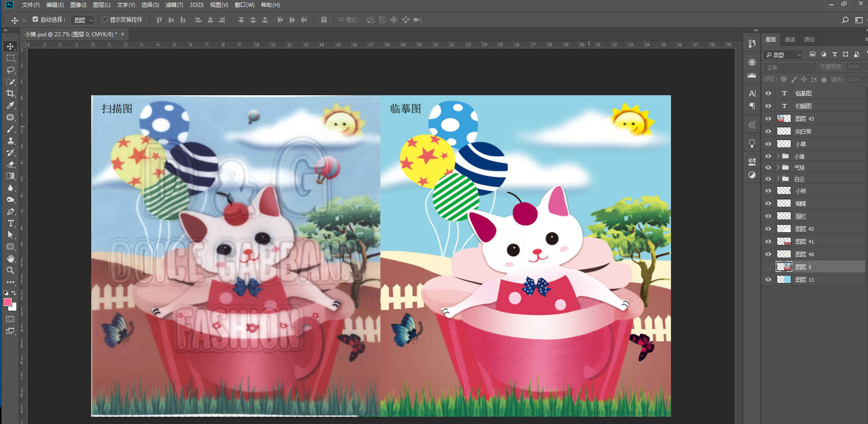Select the Pen tool

point(10,211)
